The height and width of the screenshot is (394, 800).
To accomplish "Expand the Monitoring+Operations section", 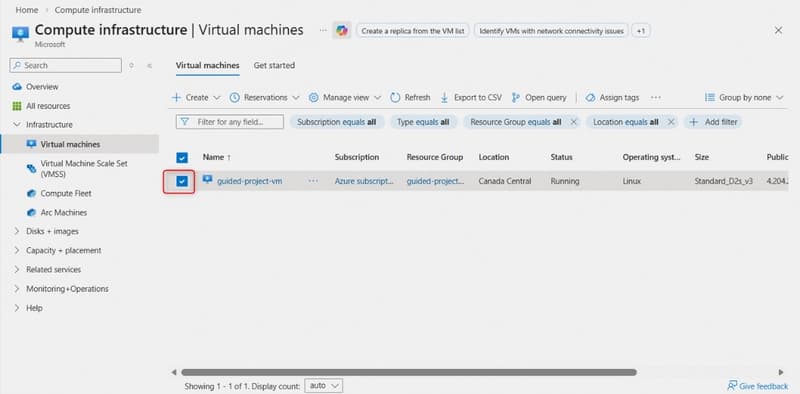I will pyautogui.click(x=17, y=289).
